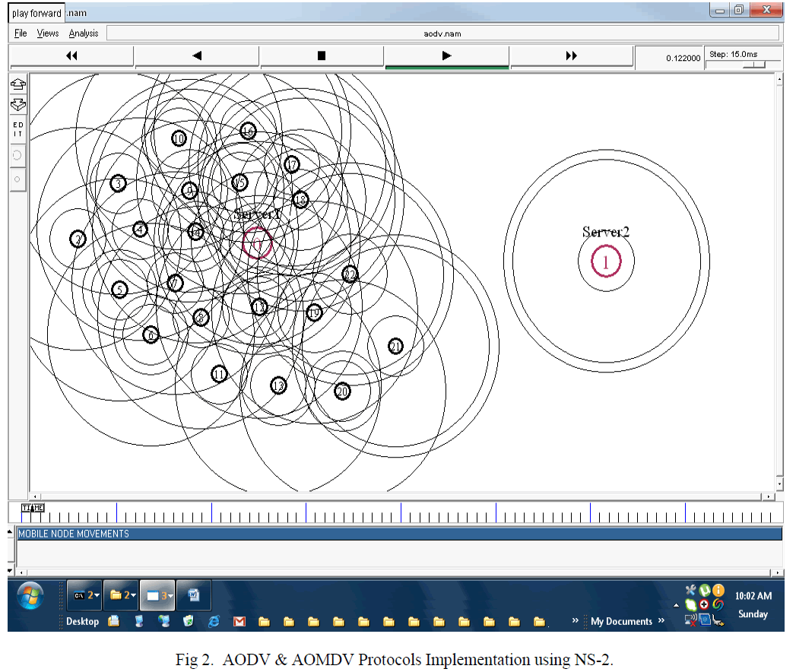
Task: Select the Server2 node 1
Action: tap(606, 262)
